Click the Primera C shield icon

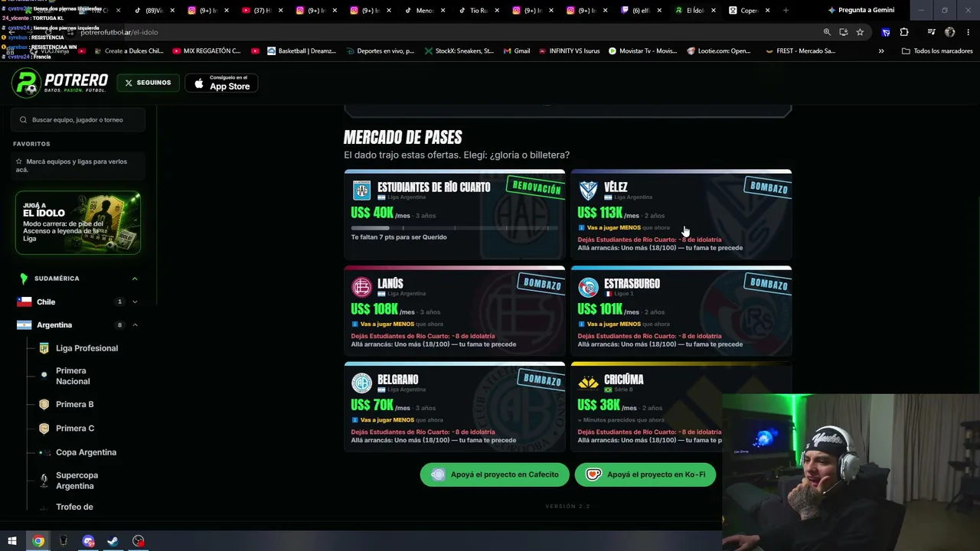click(x=44, y=429)
